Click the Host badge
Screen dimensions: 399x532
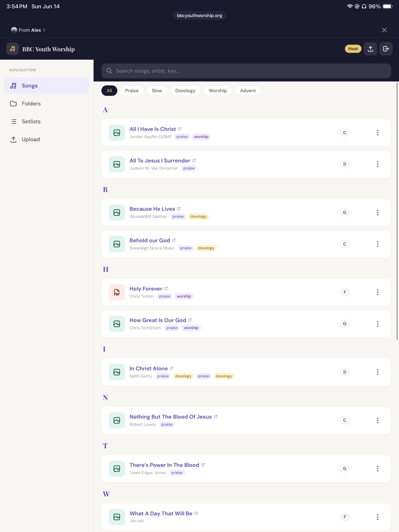tap(353, 49)
